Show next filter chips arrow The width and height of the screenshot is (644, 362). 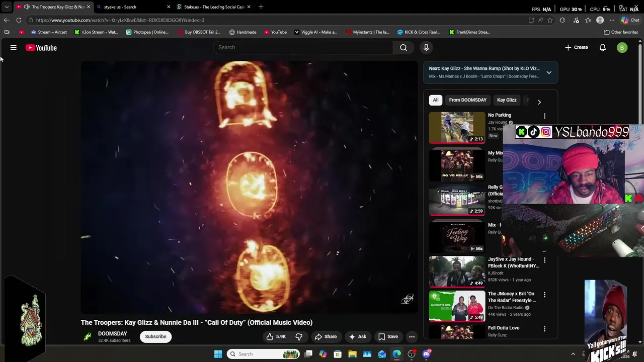[539, 102]
